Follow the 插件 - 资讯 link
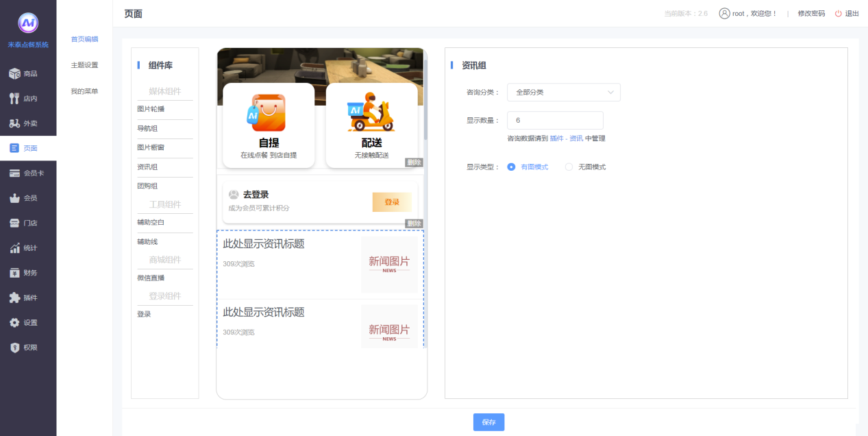 (566, 138)
